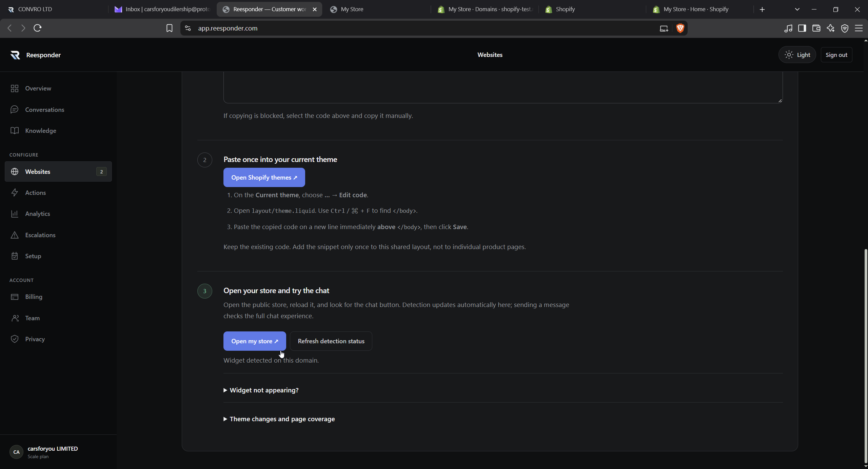The width and height of the screenshot is (868, 469).
Task: Open Actions in the sidebar
Action: [58, 192]
